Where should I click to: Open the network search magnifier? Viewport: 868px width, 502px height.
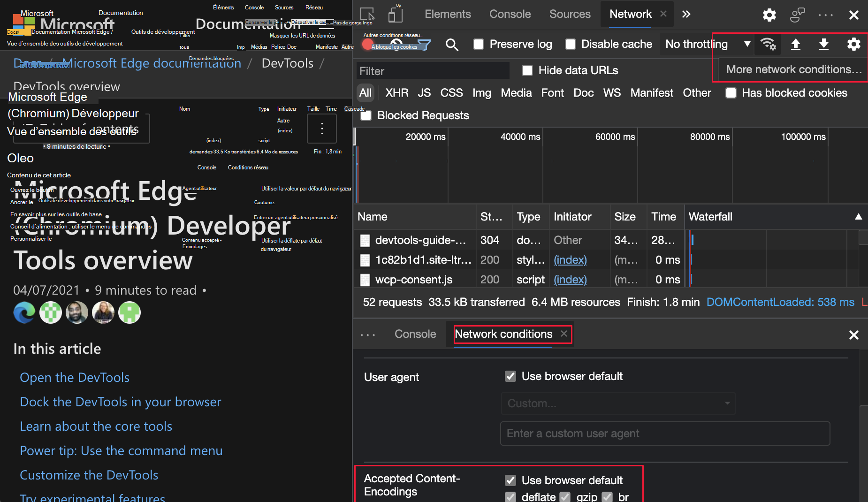tap(451, 45)
